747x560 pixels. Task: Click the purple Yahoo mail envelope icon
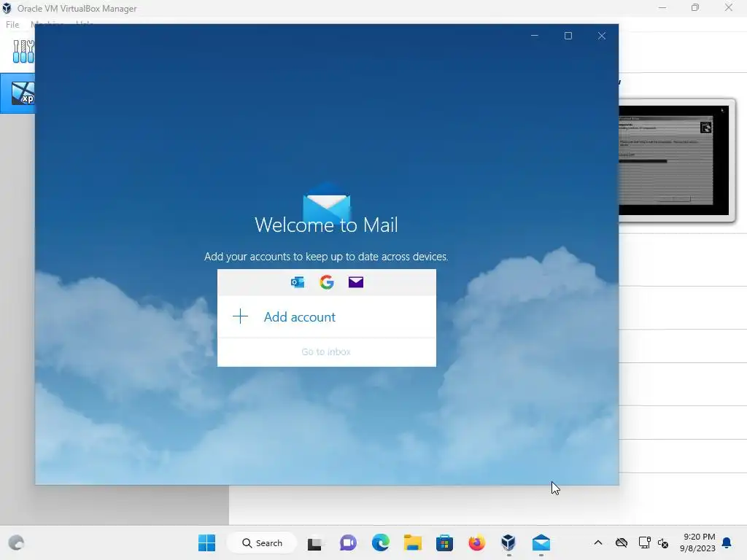[x=356, y=282]
